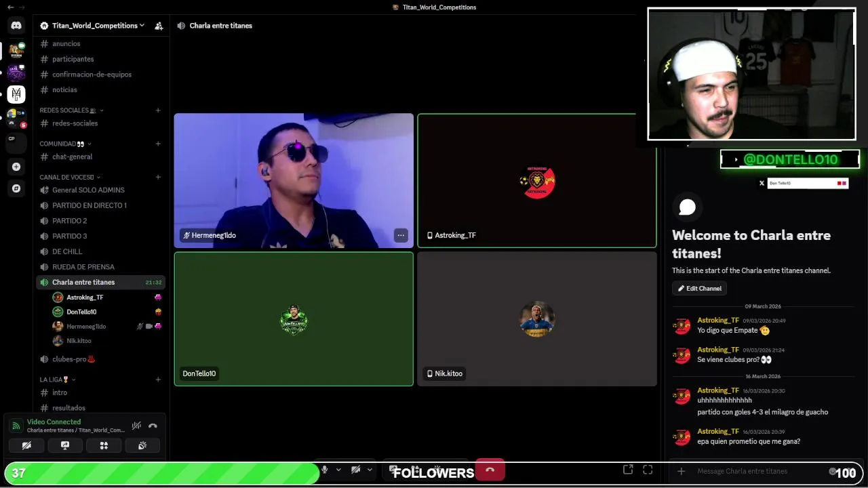Click the back navigation arrow

click(x=10, y=7)
